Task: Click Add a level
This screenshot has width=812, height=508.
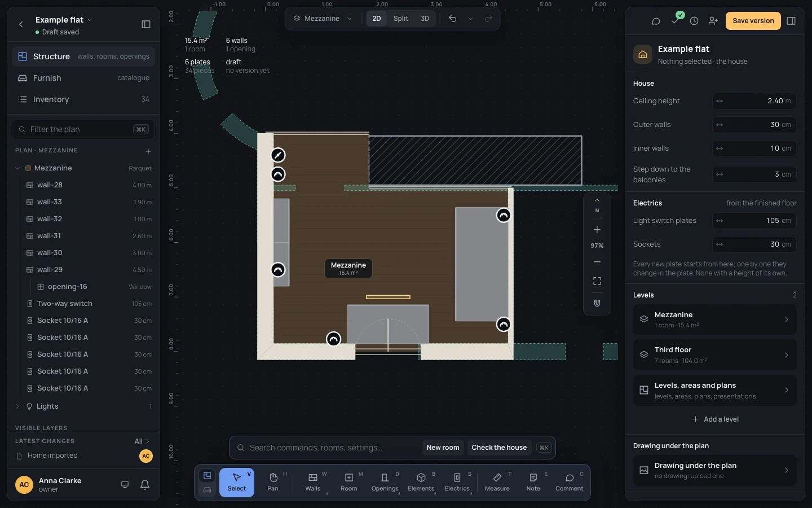Action: click(715, 419)
